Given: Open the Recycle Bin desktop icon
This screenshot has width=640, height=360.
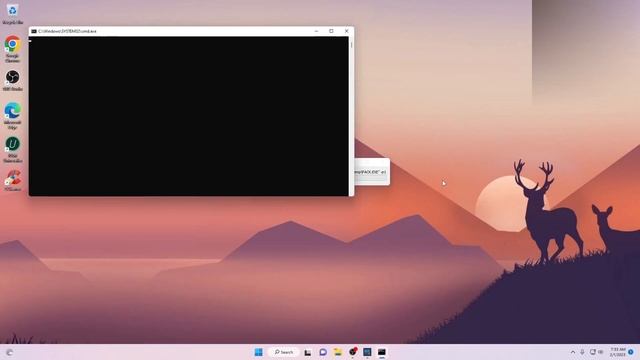Looking at the screenshot, I should tap(12, 13).
